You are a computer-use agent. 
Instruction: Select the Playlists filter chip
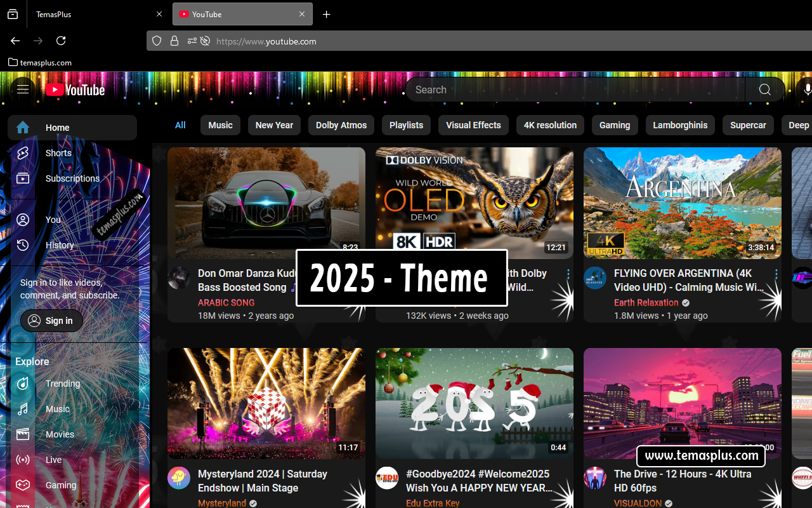coord(406,125)
